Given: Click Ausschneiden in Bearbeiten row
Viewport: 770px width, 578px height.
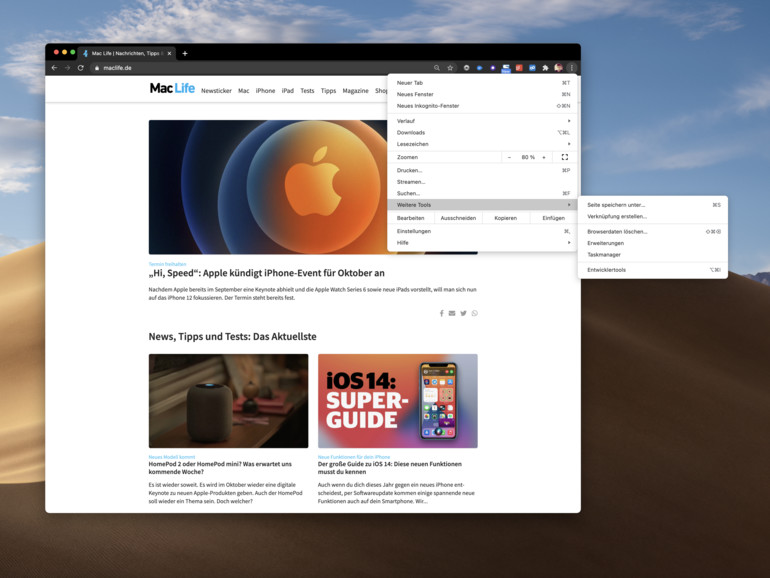Looking at the screenshot, I should (x=458, y=218).
